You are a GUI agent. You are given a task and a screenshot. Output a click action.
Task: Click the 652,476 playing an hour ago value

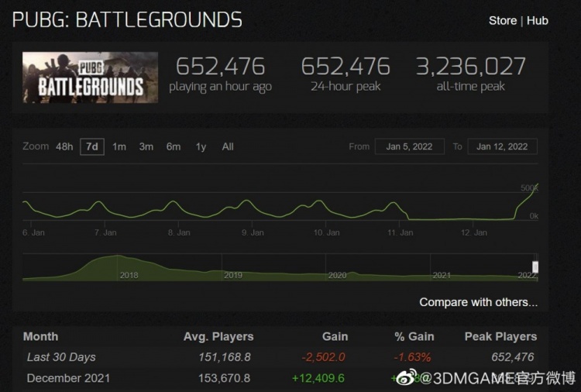[x=221, y=67]
